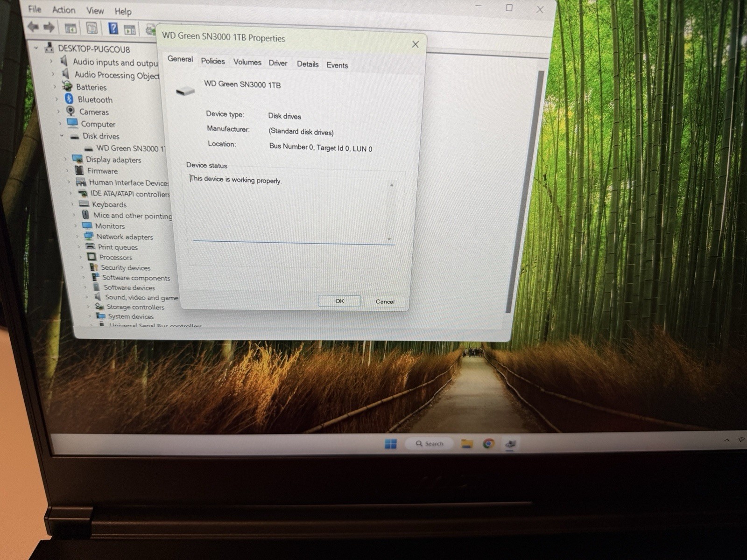Close the WD Green Properties dialog
The width and height of the screenshot is (747, 560).
point(416,44)
